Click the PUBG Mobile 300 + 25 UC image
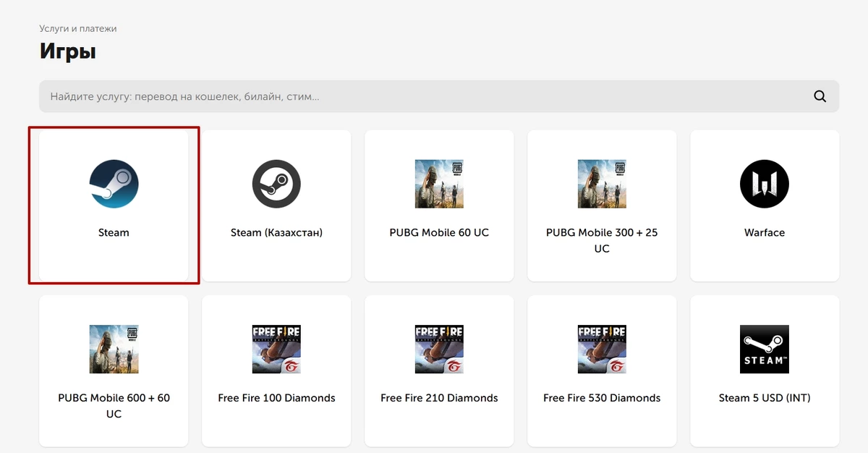 point(602,184)
